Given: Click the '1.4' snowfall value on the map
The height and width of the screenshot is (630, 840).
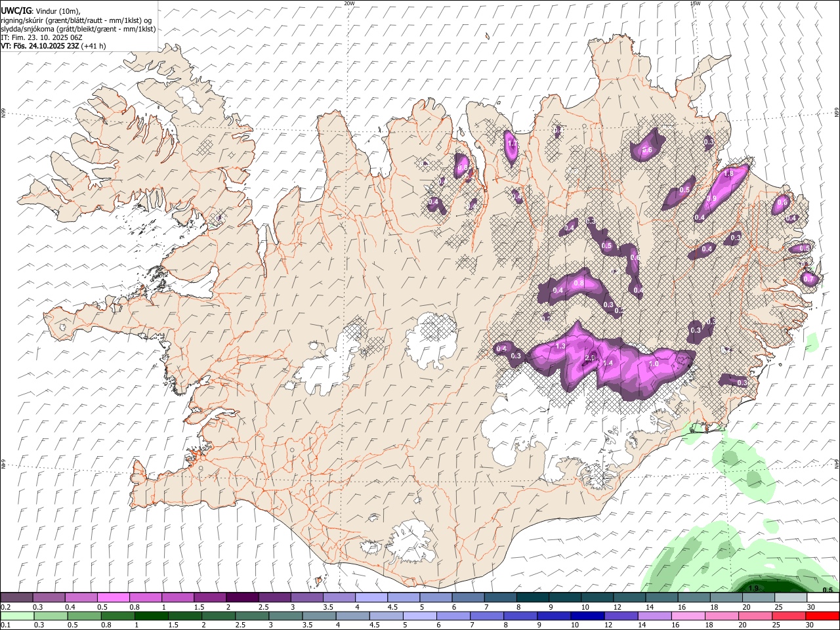Looking at the screenshot, I should point(608,363).
